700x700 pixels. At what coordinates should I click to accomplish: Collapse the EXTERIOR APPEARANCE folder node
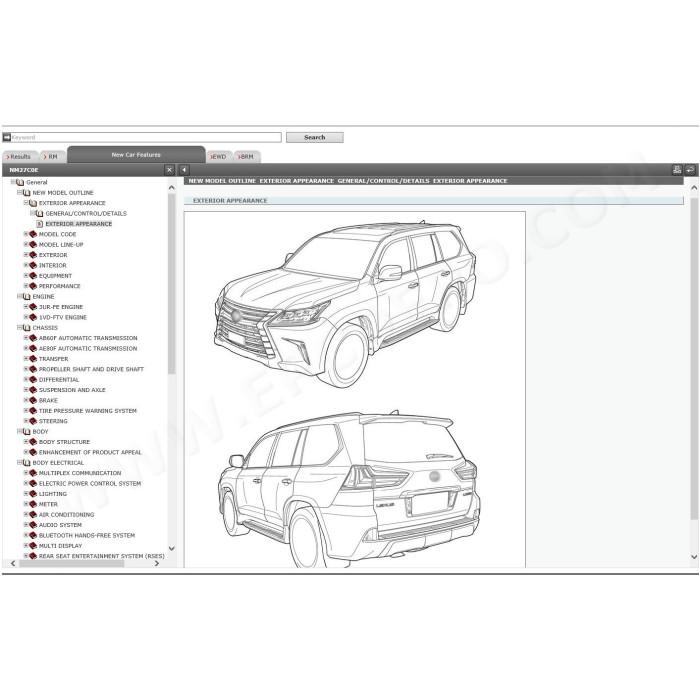(x=26, y=203)
